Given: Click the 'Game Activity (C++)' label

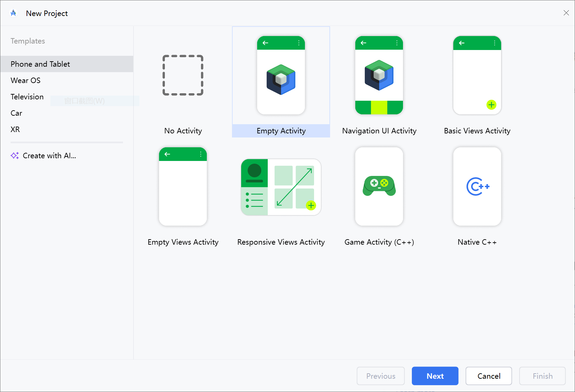Looking at the screenshot, I should [379, 242].
